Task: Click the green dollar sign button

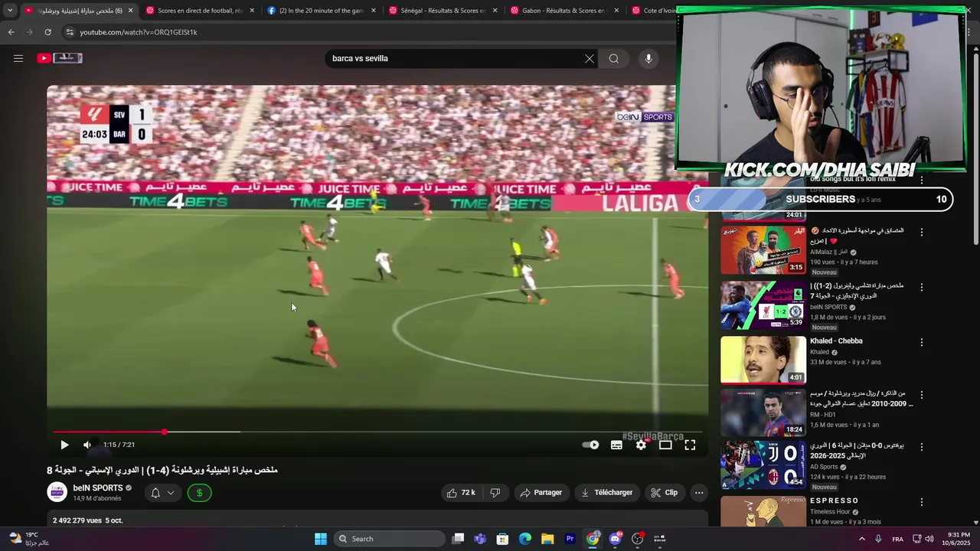Action: click(x=199, y=493)
